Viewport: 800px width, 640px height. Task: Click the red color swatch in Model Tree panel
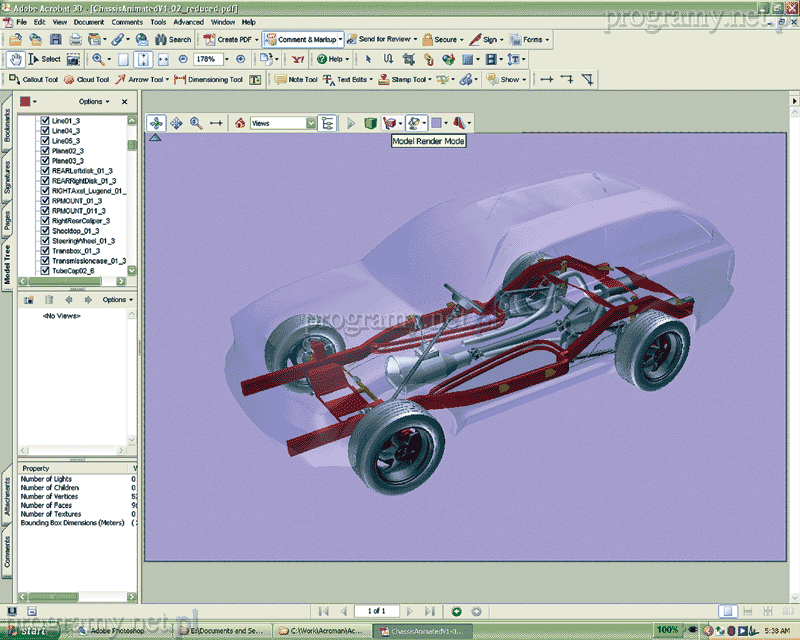25,101
